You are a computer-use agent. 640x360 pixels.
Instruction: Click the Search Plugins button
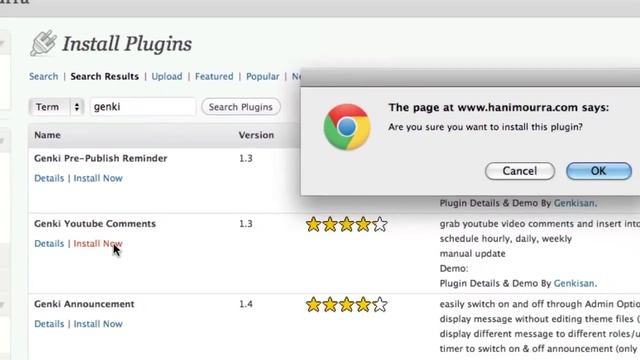tap(241, 107)
